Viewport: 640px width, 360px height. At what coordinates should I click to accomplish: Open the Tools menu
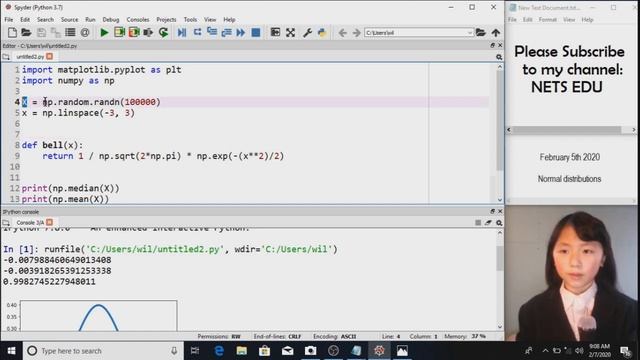190,20
